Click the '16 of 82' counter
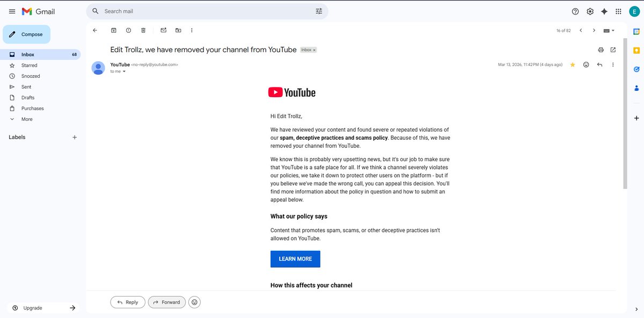 [563, 31]
